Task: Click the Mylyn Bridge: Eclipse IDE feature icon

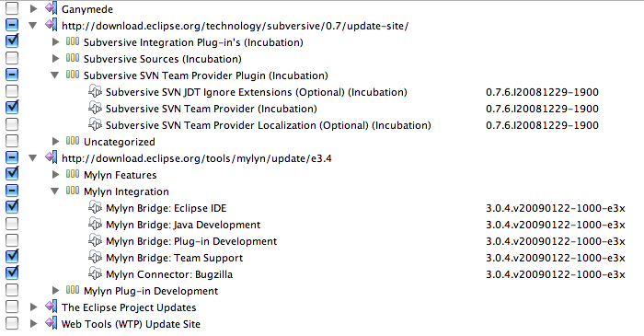Action: 95,207
